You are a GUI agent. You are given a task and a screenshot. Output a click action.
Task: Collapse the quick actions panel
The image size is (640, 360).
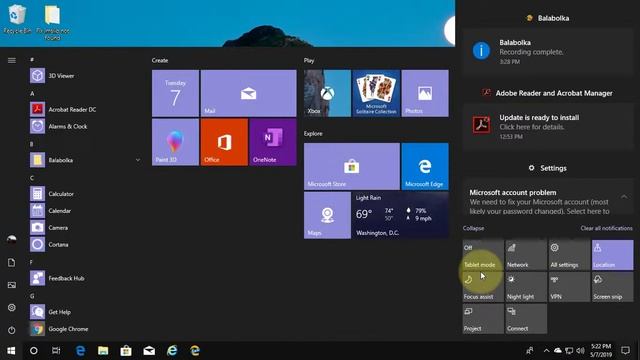click(473, 228)
